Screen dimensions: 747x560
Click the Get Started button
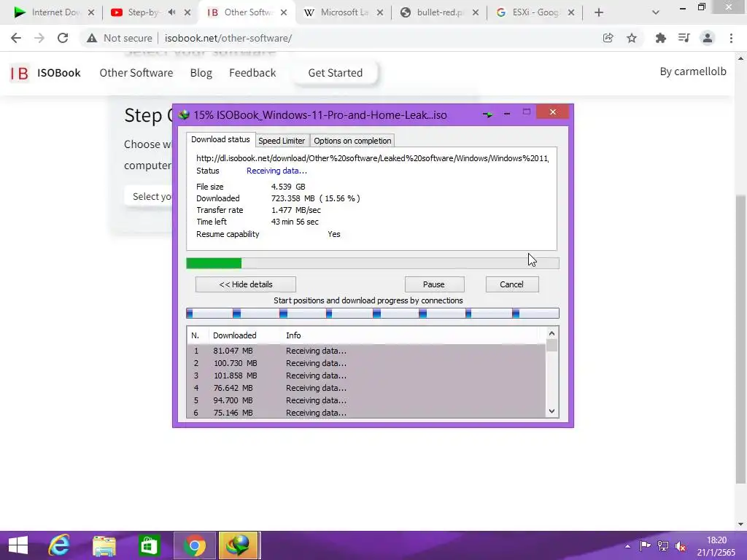click(x=336, y=73)
